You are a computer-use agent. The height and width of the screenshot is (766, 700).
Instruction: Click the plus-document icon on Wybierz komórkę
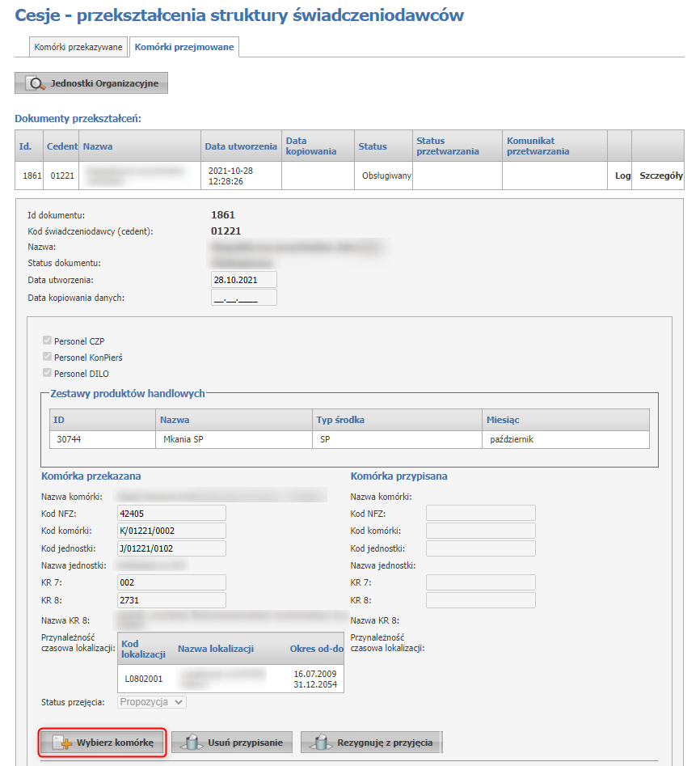pos(62,743)
